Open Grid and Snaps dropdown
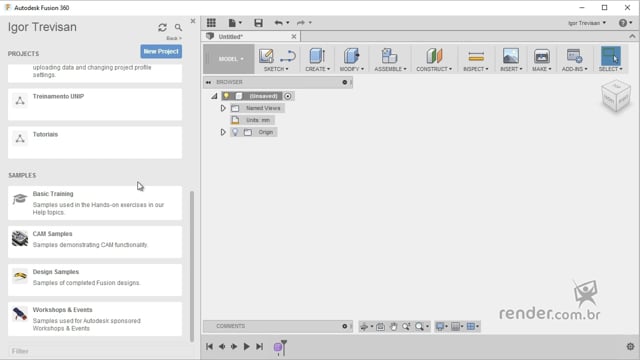Screen dimensions: 640x360 457,326
